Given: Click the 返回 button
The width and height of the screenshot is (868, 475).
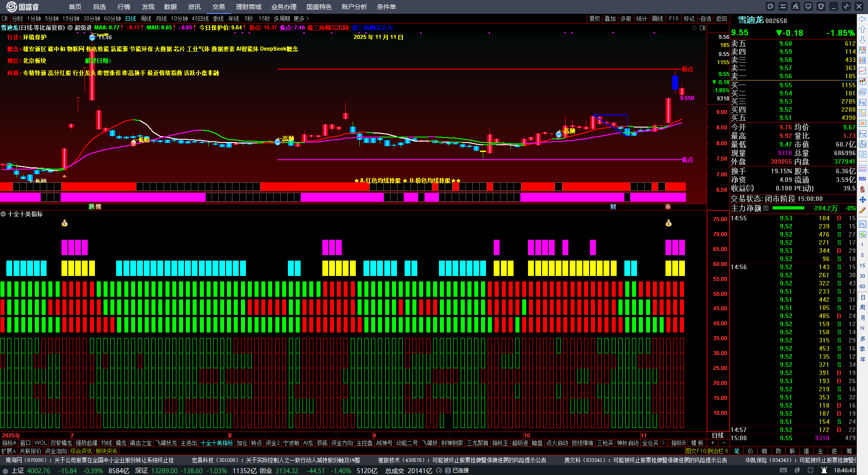Looking at the screenshot, I should tap(722, 19).
